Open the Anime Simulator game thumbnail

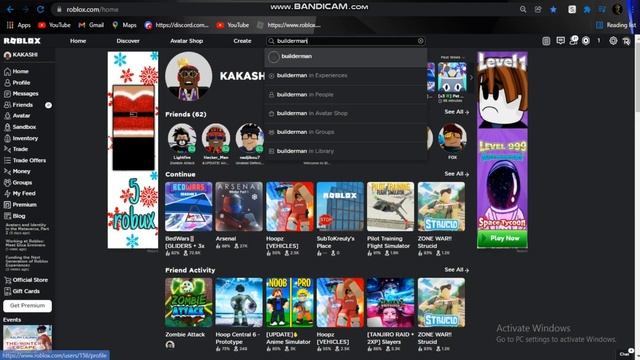click(x=289, y=302)
